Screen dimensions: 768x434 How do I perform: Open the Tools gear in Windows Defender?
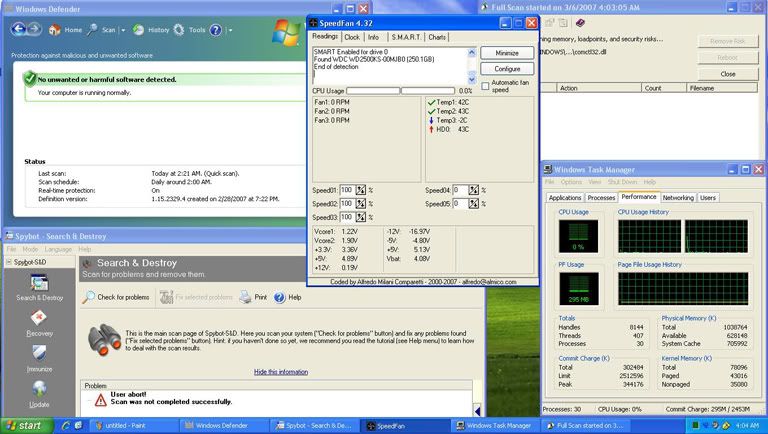(179, 30)
